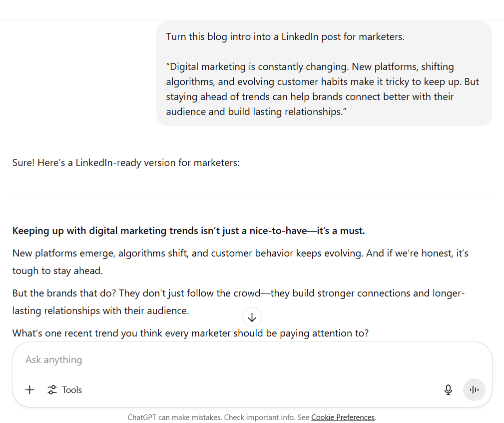Click the "Turn this blog intro" instruction line
This screenshot has width=504, height=423.
point(285,36)
